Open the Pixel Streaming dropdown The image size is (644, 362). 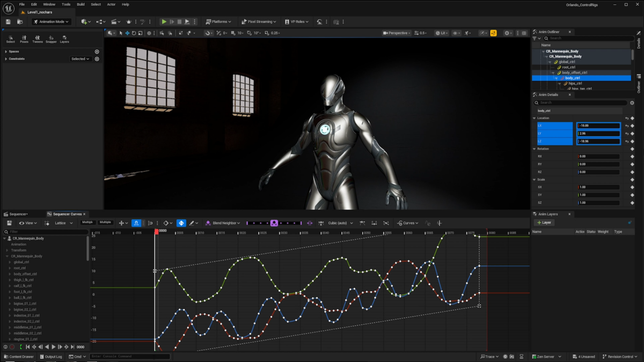point(259,22)
